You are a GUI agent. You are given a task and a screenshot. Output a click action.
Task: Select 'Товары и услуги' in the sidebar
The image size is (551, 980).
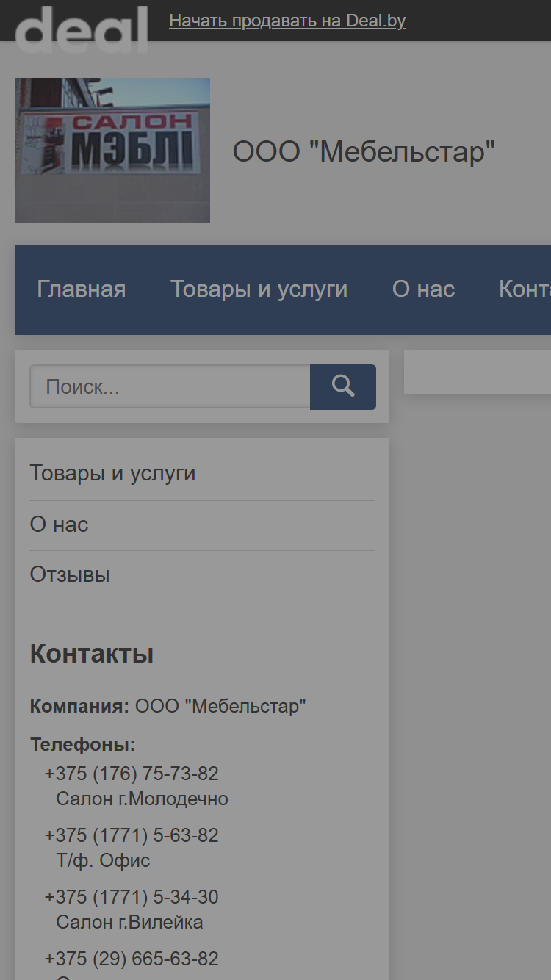click(112, 473)
